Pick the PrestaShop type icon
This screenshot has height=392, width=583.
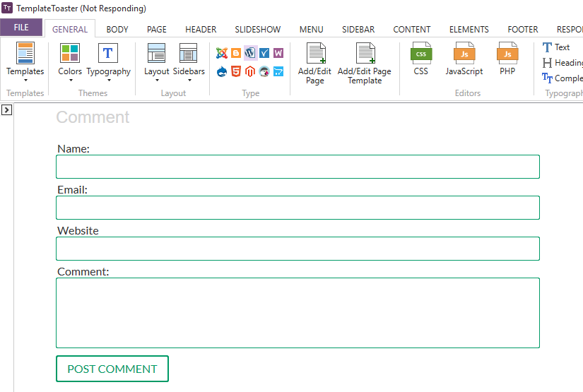(x=264, y=71)
